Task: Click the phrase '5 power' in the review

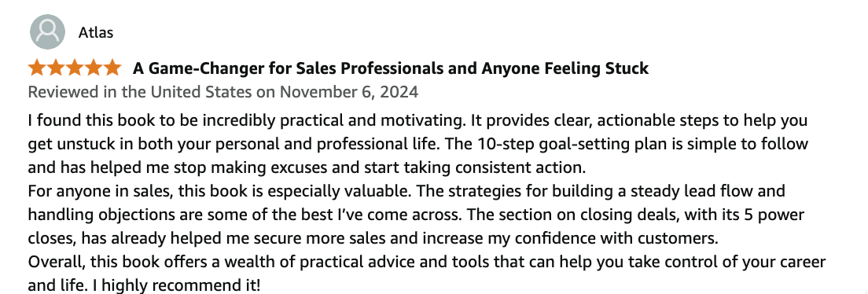Action: (775, 215)
